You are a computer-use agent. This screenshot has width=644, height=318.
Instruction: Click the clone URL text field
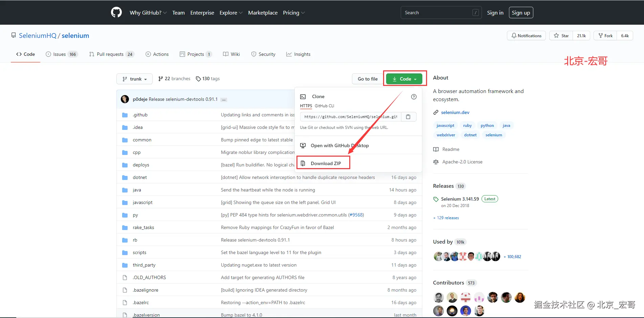point(351,117)
